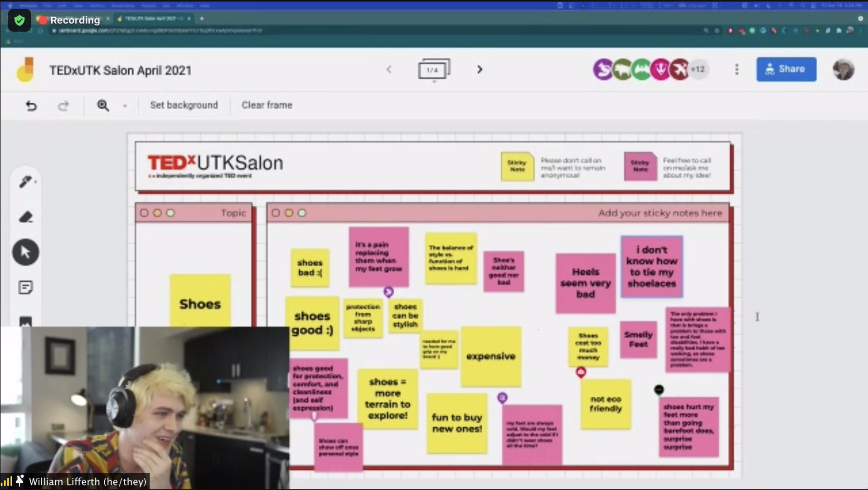This screenshot has height=490, width=868.
Task: Open the three-dot more options menu
Action: click(x=737, y=69)
